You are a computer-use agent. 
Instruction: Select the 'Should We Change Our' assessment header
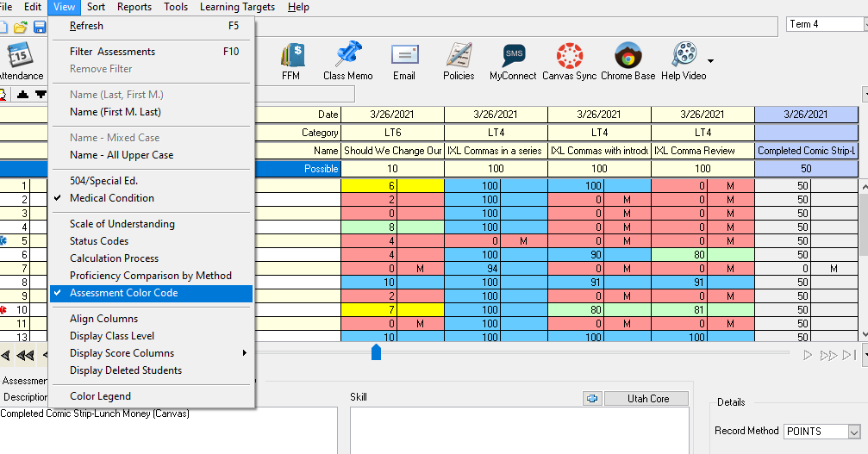pyautogui.click(x=392, y=151)
